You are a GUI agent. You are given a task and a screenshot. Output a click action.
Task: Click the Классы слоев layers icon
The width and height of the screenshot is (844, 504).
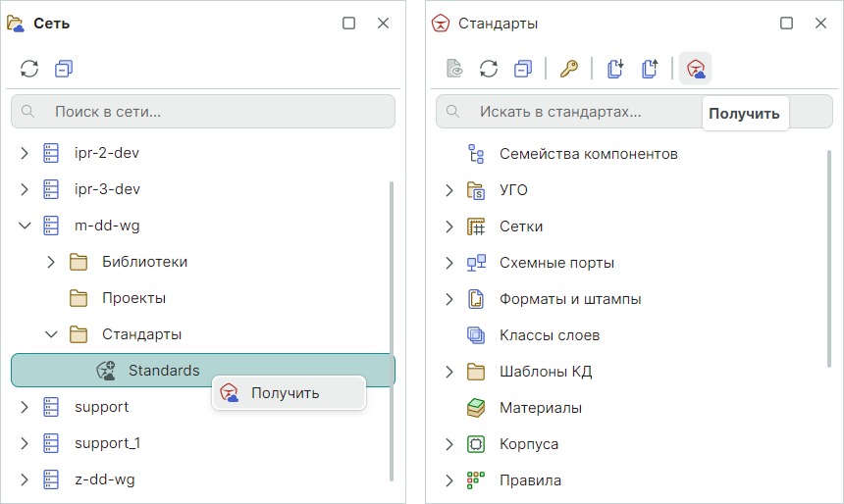click(476, 335)
